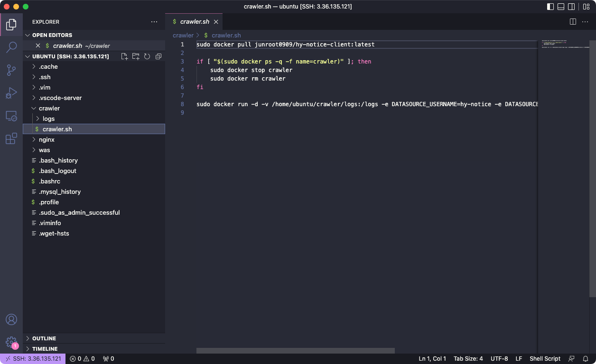Image resolution: width=596 pixels, height=364 pixels.
Task: Open the Search view icon
Action: pos(11,47)
